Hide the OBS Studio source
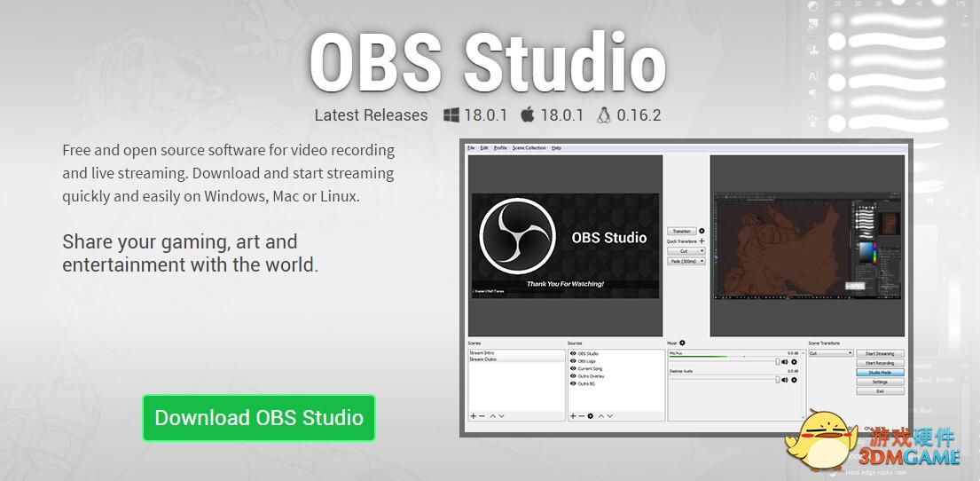Image resolution: width=980 pixels, height=481 pixels. (573, 354)
